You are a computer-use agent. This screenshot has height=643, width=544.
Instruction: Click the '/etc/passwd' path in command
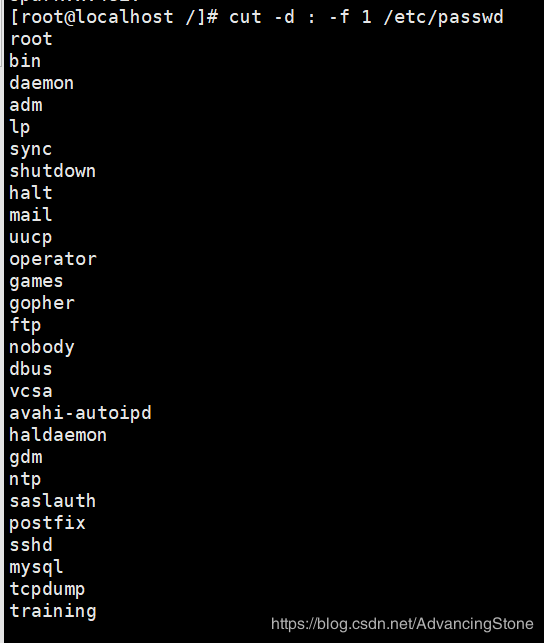443,18
